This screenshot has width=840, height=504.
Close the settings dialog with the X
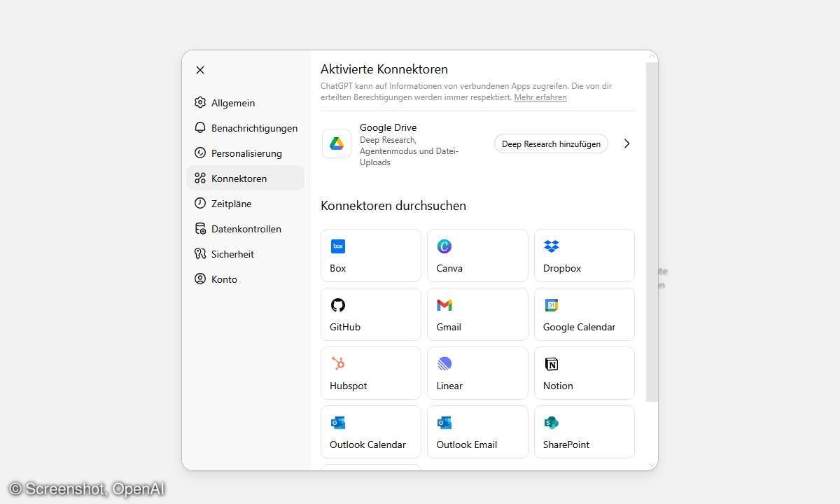click(x=200, y=70)
